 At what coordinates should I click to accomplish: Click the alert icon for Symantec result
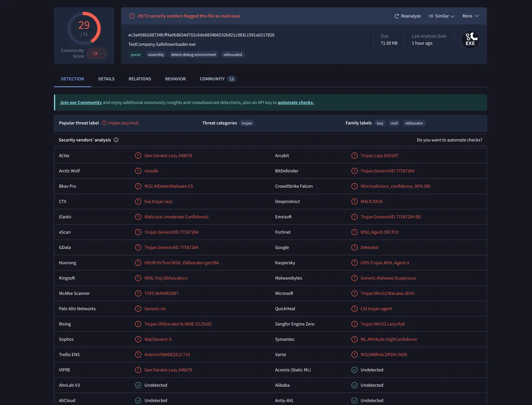[x=354, y=339]
